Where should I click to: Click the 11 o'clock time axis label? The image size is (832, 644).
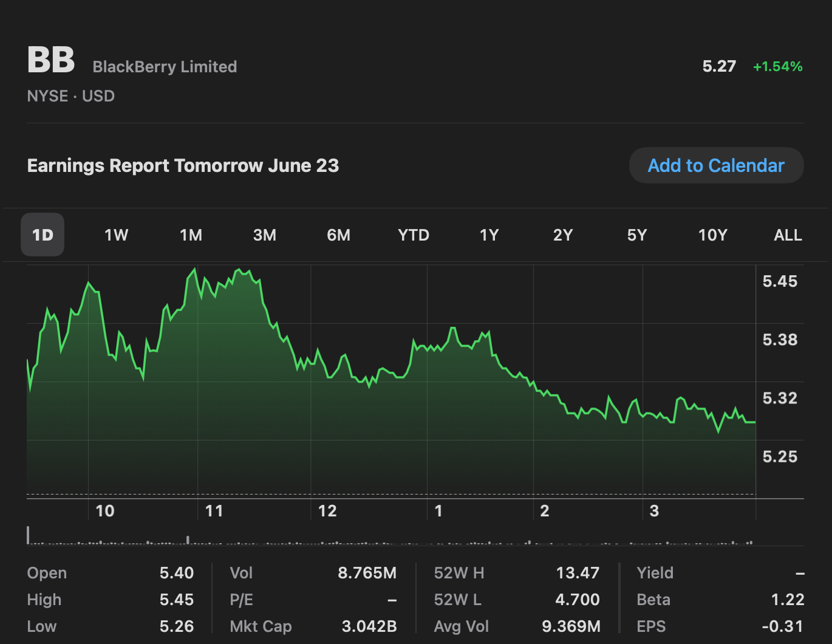(x=214, y=511)
